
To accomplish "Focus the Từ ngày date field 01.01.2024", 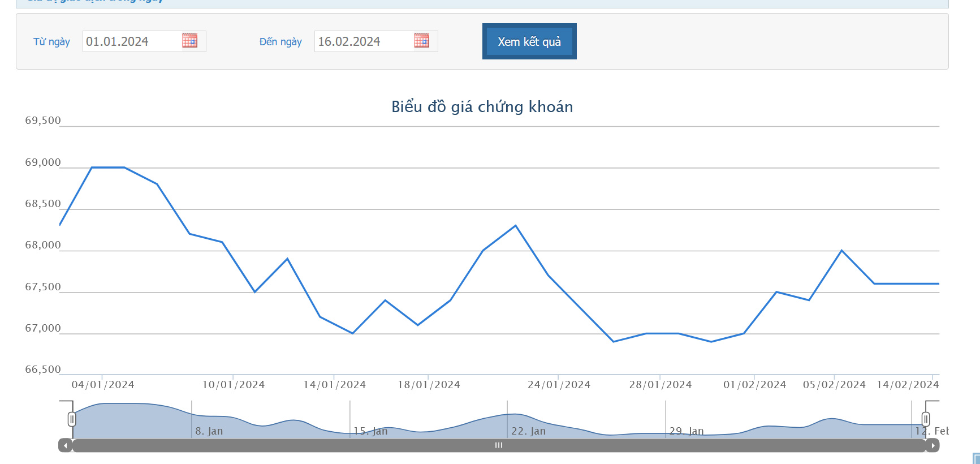I will 131,42.
